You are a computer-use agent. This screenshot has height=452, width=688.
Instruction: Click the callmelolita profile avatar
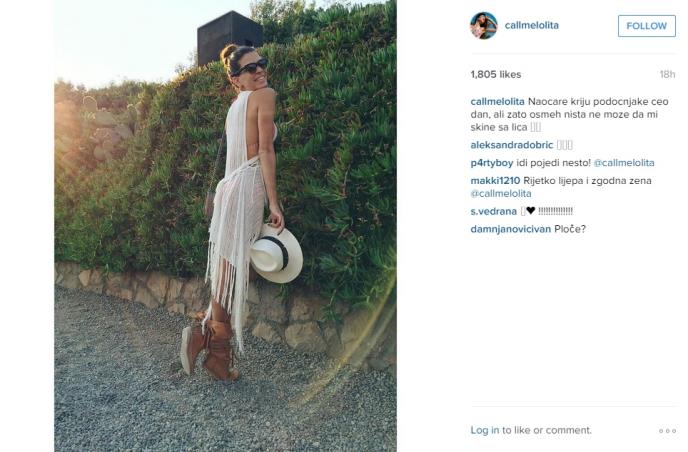[x=484, y=26]
